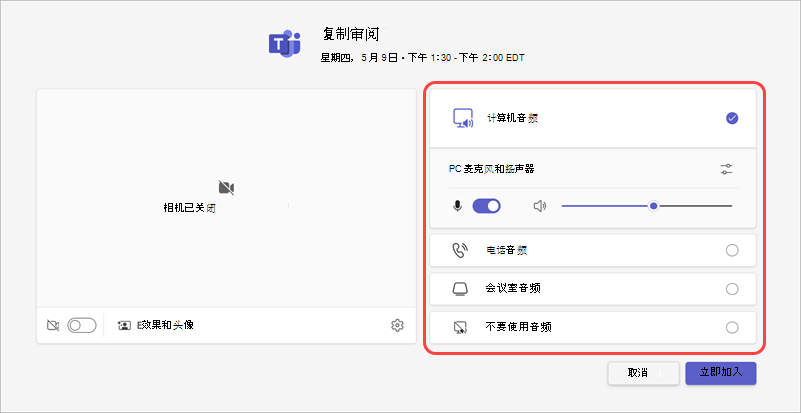Click the Microsoft Teams logo

click(x=285, y=43)
